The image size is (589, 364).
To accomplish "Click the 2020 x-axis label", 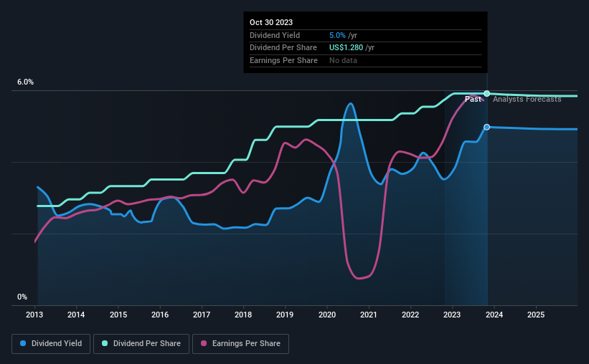I will pyautogui.click(x=327, y=315).
